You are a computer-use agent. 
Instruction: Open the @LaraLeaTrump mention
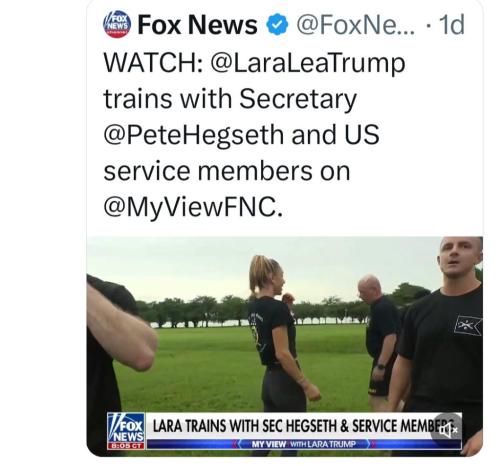[x=308, y=63]
